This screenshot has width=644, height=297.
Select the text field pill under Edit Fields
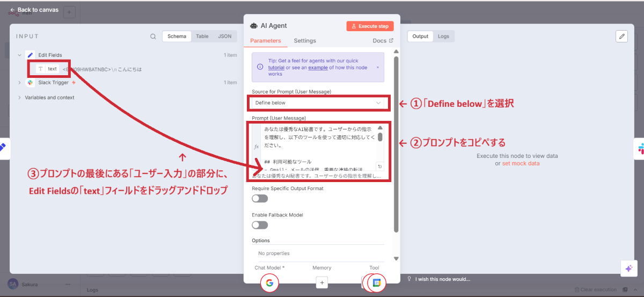pyautogui.click(x=47, y=69)
